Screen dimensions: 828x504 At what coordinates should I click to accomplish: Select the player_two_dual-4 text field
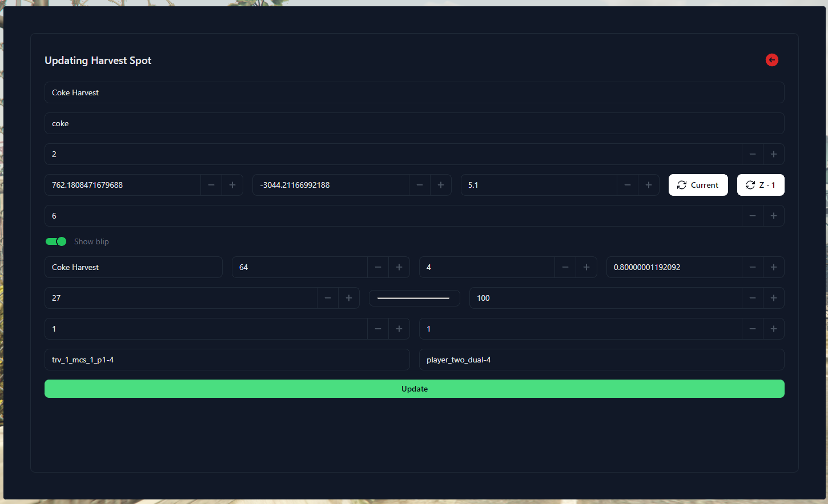pos(601,360)
